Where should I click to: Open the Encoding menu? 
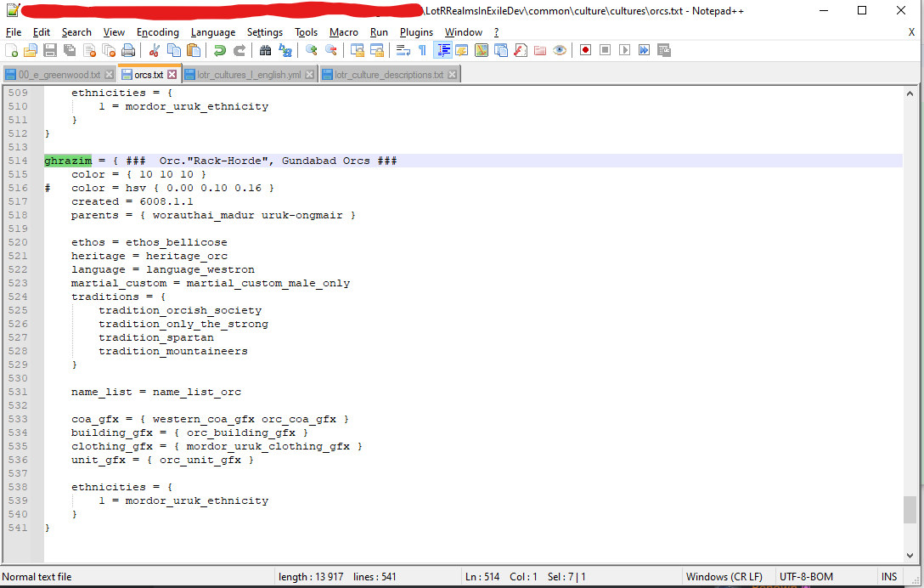[x=157, y=31]
